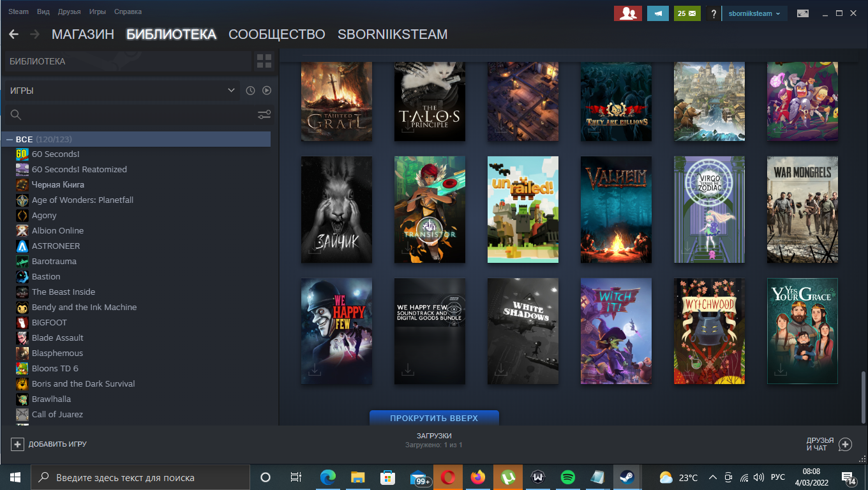Open the Игры menu
Viewport: 868px width, 490px height.
pyautogui.click(x=98, y=11)
